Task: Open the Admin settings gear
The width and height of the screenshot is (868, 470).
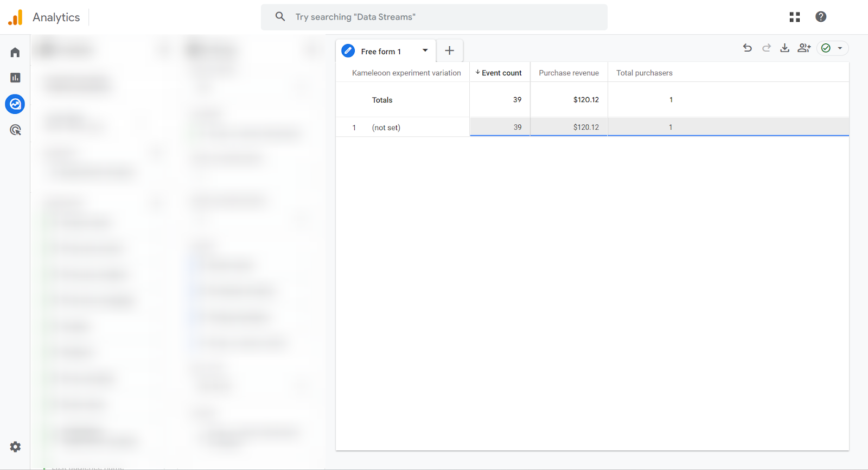Action: tap(15, 447)
